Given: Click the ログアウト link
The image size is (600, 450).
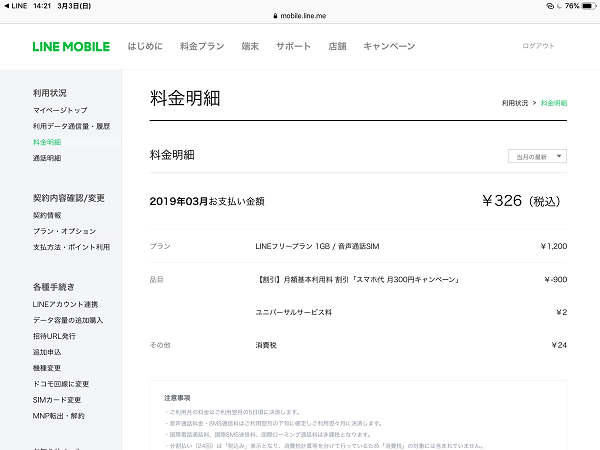Looking at the screenshot, I should point(538,46).
